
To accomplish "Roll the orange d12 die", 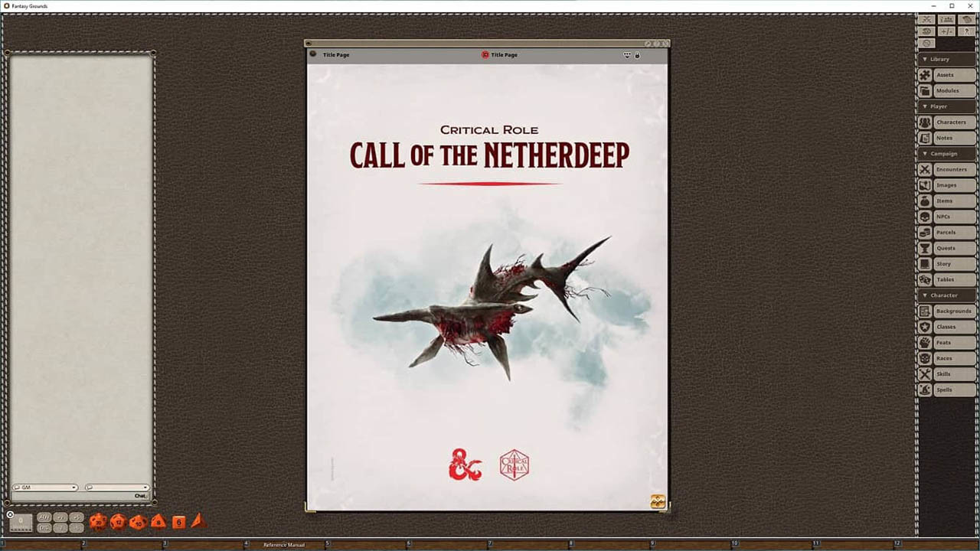I will click(x=119, y=522).
